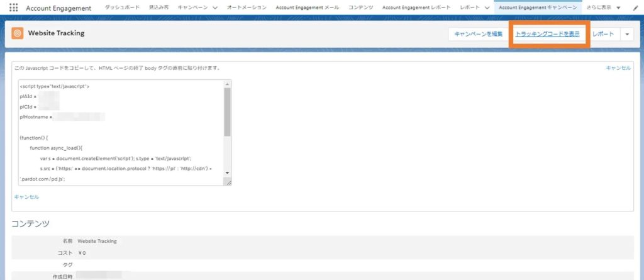
Task: Select the コンテンツ tab
Action: (360, 8)
